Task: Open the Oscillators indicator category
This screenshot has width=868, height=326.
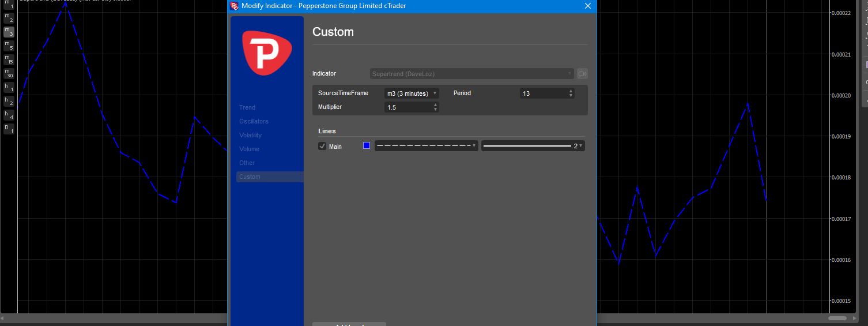Action: (254, 121)
